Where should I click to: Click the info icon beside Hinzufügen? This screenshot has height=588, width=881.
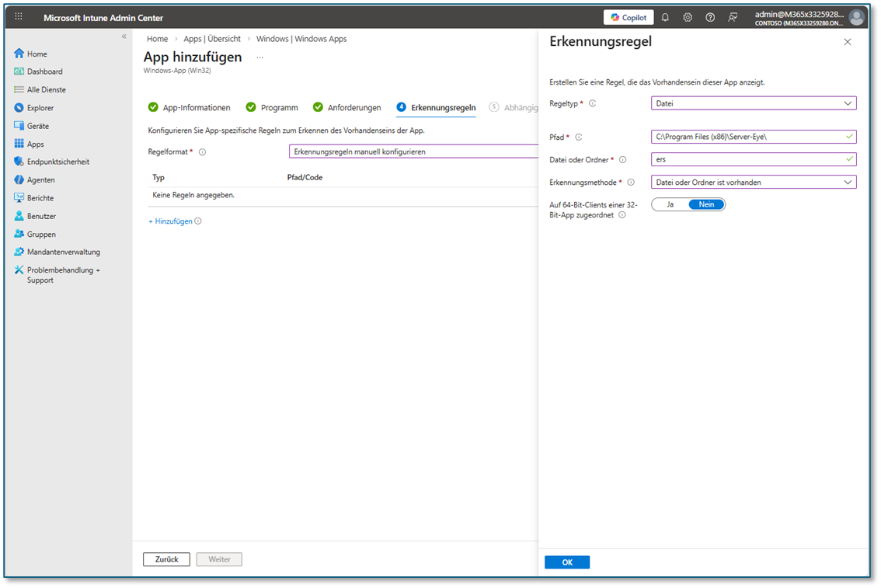(198, 221)
